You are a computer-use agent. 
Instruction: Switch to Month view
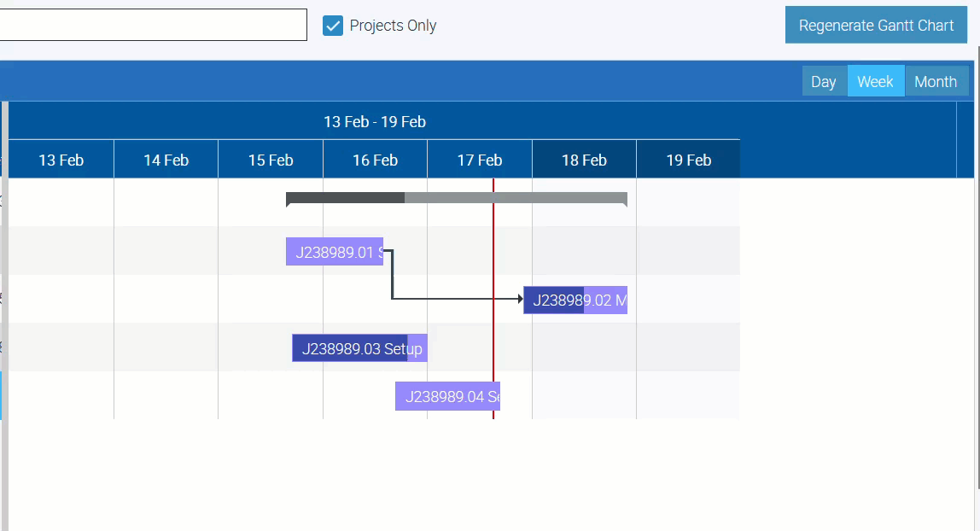pos(936,82)
